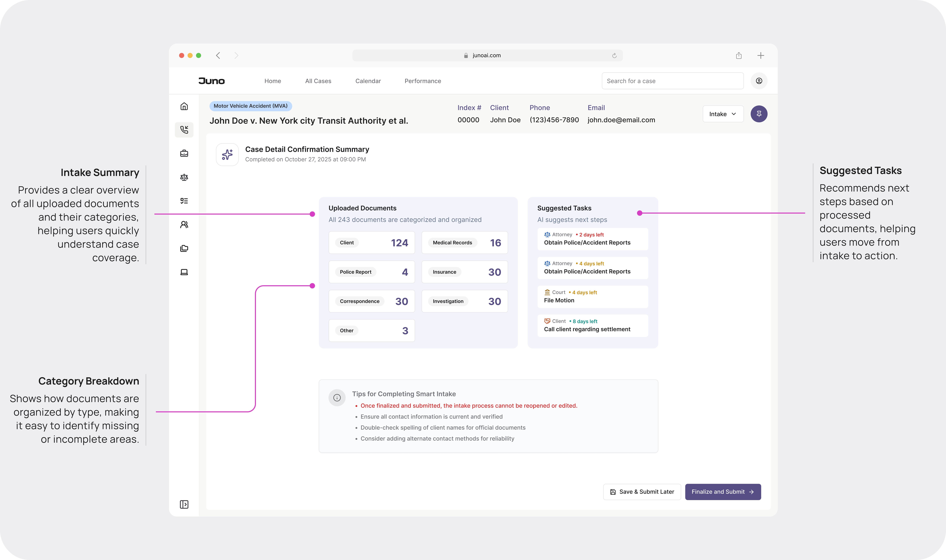Click the purple pin case button

[759, 114]
